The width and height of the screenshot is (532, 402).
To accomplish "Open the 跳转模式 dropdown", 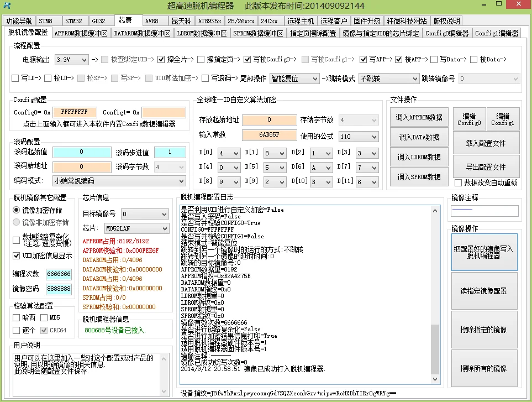I will click(x=388, y=79).
